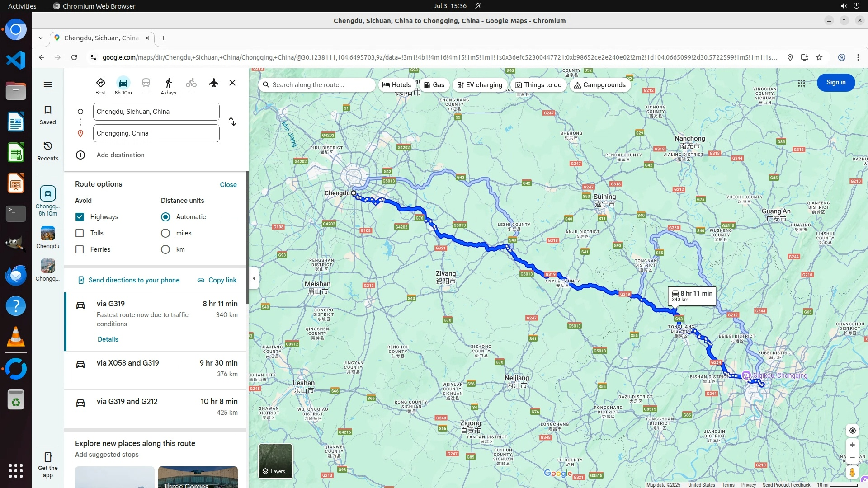Open the Google Maps hamburger menu
Screen dimensions: 868x488
(x=48, y=84)
